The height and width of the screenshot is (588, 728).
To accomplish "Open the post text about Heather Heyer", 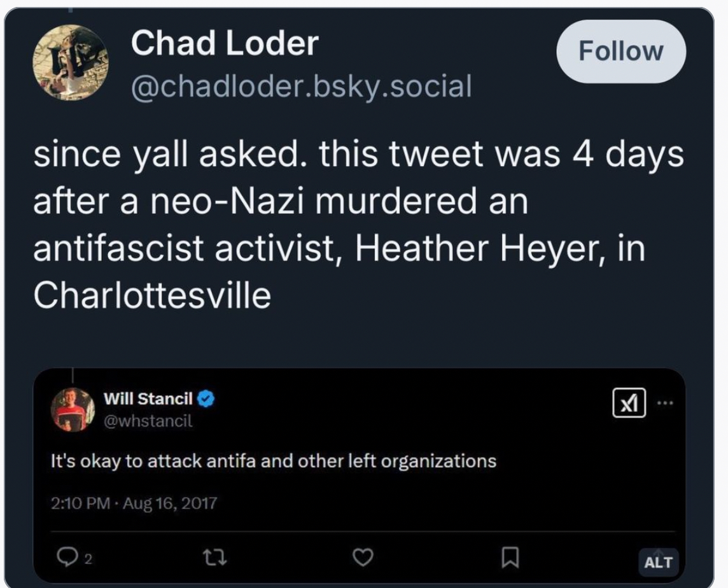I will click(356, 226).
